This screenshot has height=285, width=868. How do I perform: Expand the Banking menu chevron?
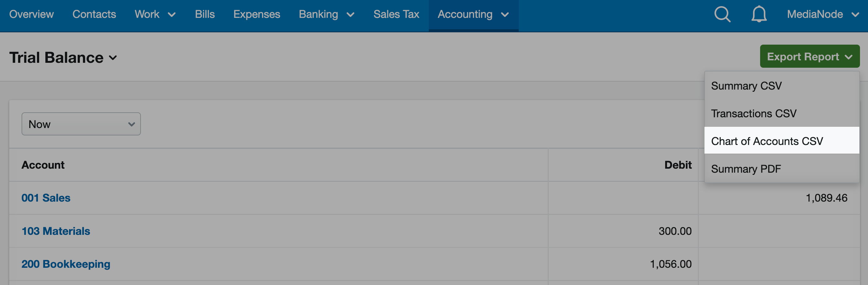(350, 14)
